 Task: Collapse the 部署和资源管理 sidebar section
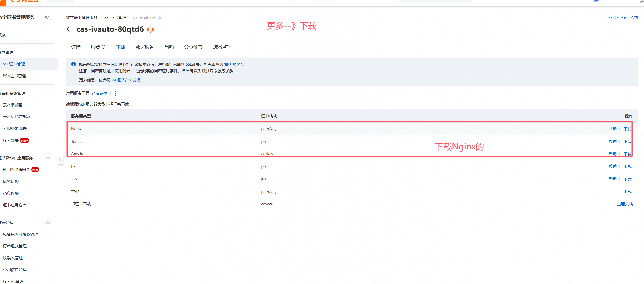[x=48, y=94]
